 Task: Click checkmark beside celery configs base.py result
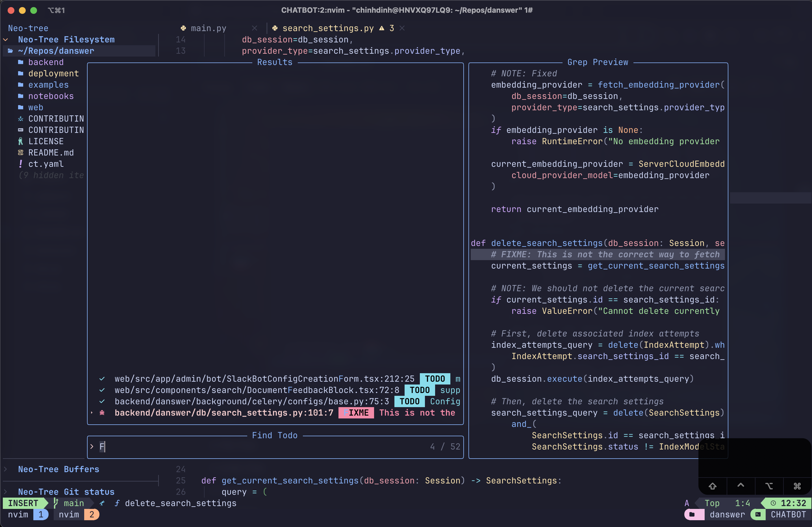[x=102, y=401]
